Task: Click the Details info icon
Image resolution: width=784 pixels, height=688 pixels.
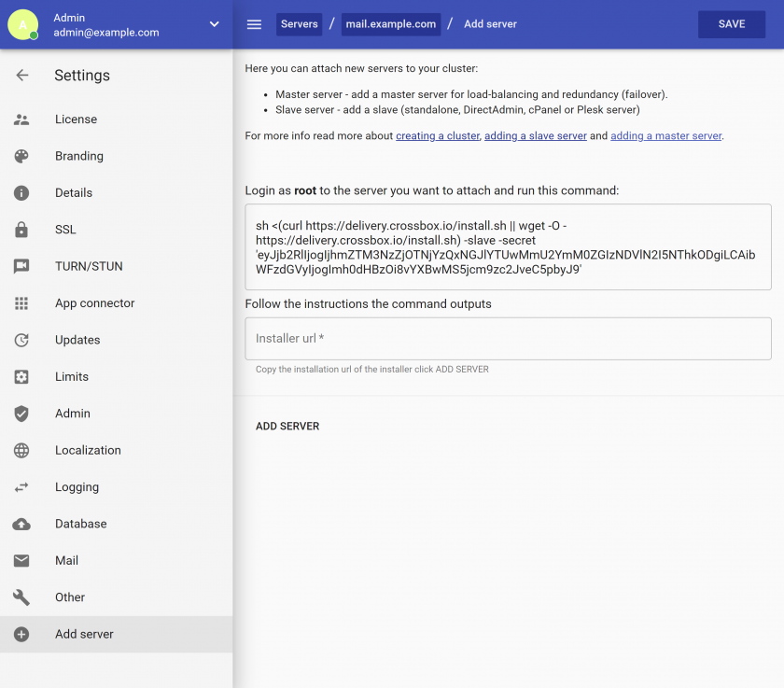Action: (x=21, y=193)
